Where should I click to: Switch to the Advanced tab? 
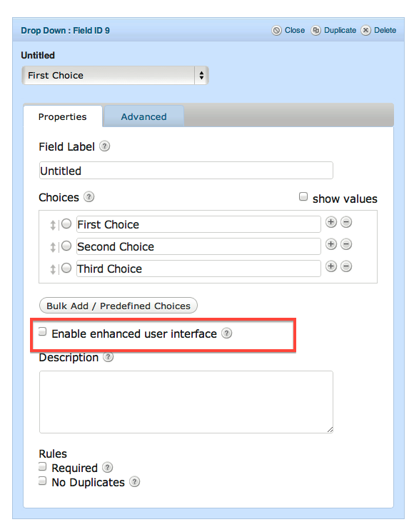click(144, 116)
